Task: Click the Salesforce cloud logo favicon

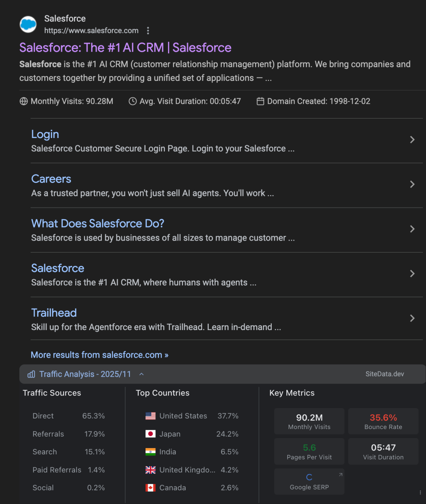Action: coord(28,24)
